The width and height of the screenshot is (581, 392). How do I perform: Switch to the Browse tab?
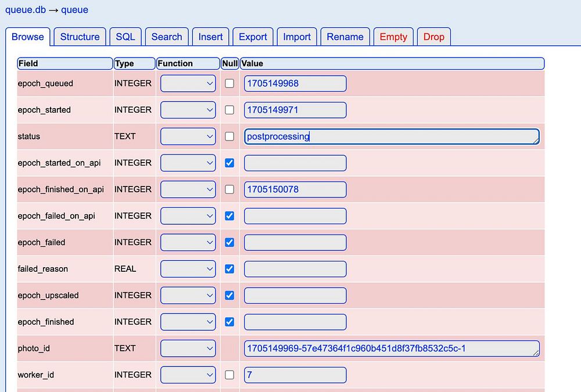tap(28, 37)
